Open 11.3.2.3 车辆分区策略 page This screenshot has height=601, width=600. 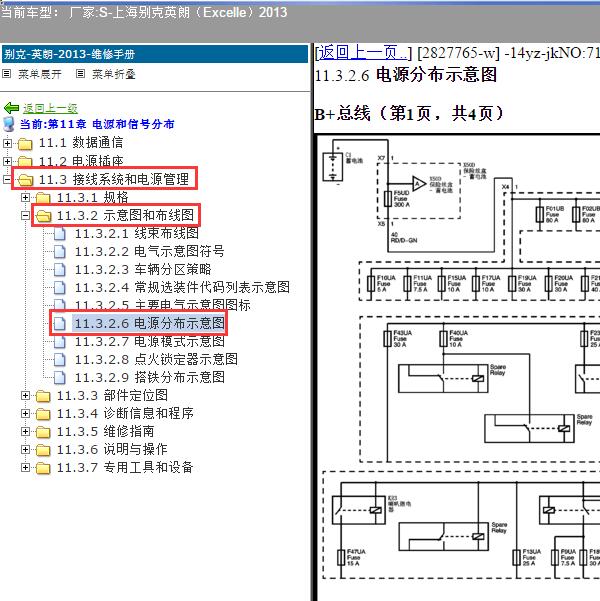(143, 269)
